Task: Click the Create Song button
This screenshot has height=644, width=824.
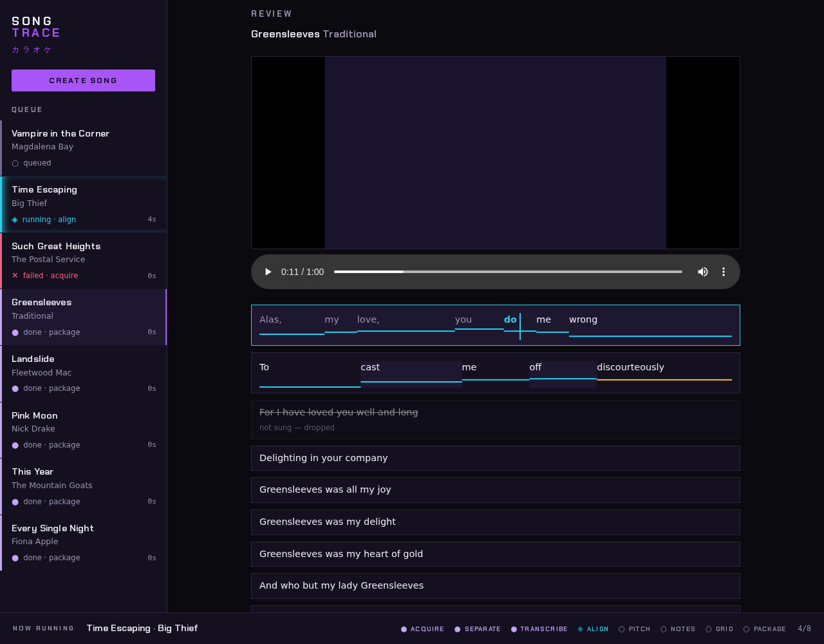Action: point(83,80)
